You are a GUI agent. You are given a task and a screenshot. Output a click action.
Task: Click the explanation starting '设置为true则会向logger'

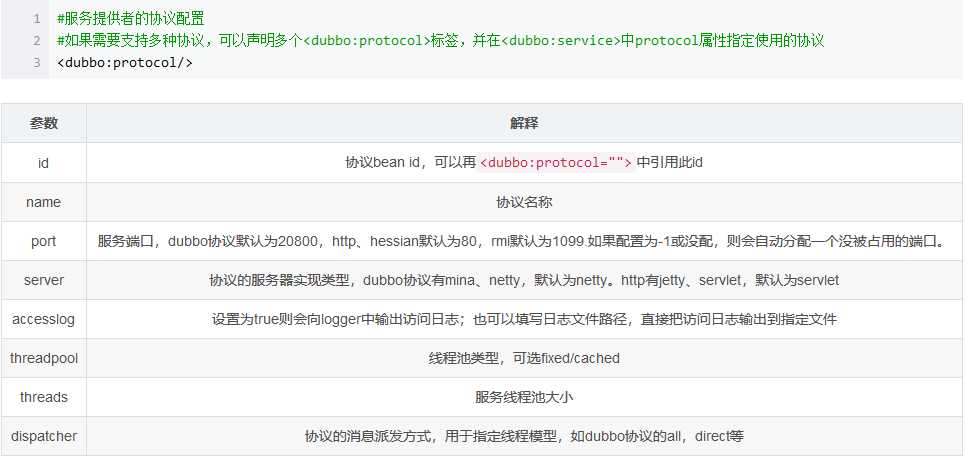524,319
